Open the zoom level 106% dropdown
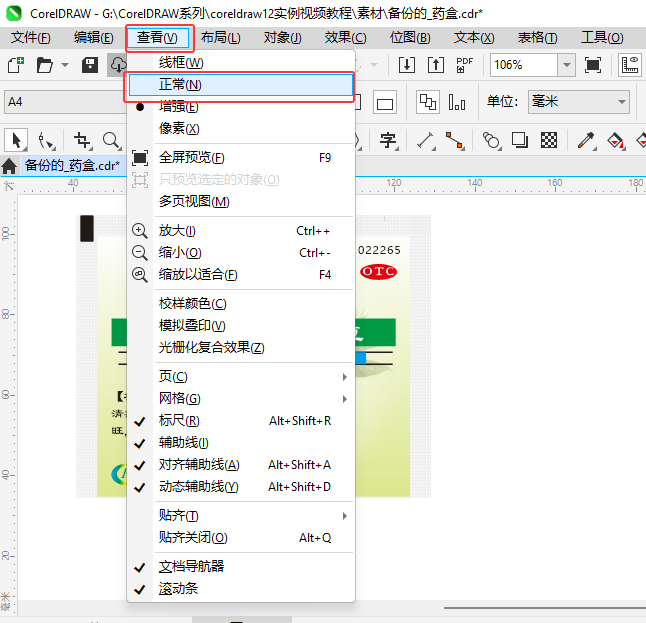 pyautogui.click(x=566, y=65)
